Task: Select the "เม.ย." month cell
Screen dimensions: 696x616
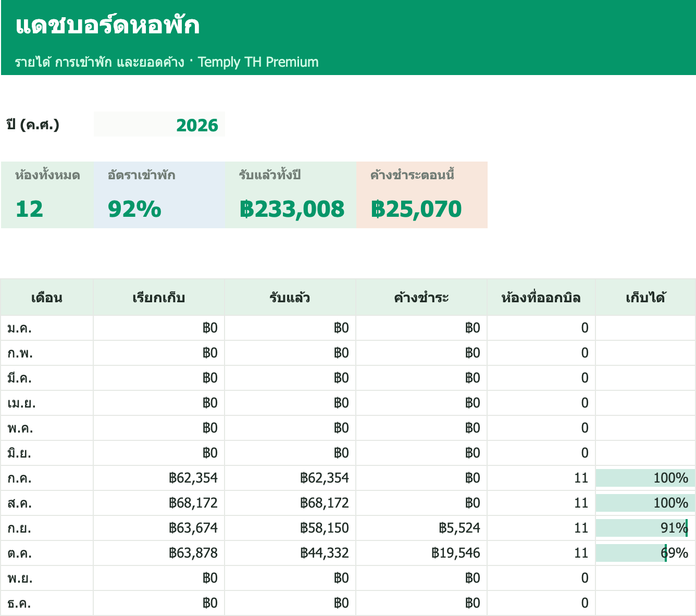Action: coord(47,403)
